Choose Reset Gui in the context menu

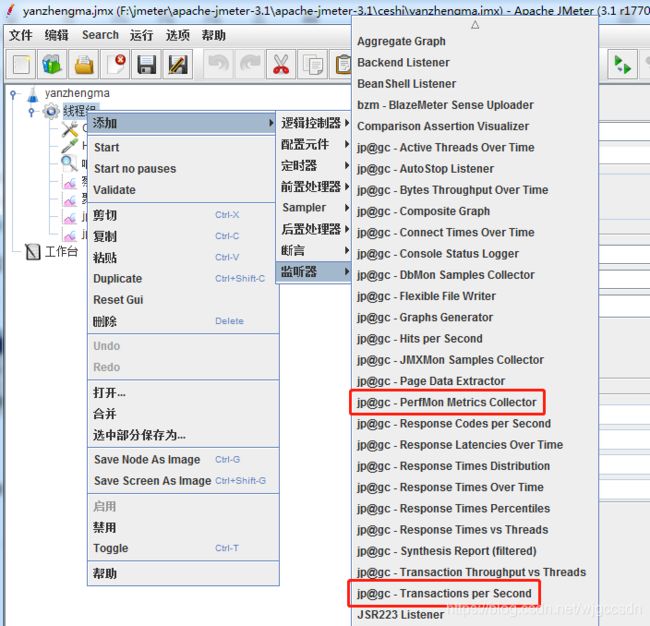click(182, 299)
